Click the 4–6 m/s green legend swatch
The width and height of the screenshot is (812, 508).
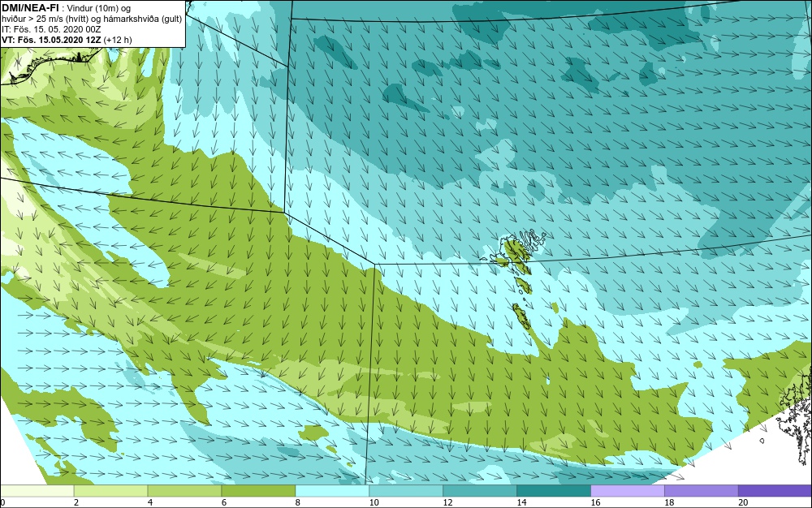[184, 490]
